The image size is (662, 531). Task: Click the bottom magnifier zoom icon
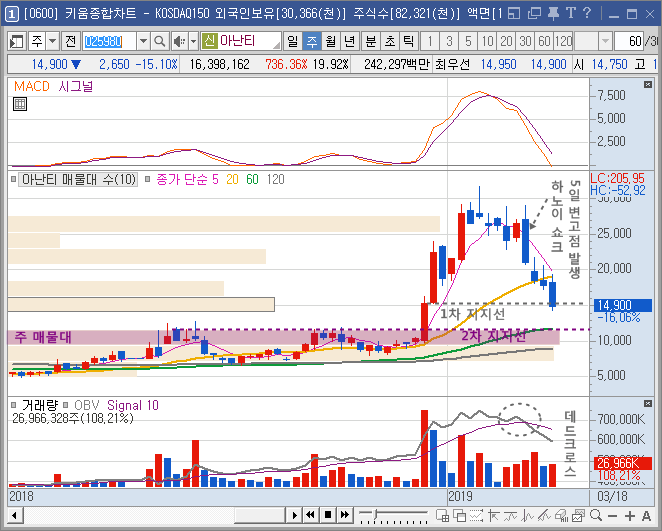(596, 515)
